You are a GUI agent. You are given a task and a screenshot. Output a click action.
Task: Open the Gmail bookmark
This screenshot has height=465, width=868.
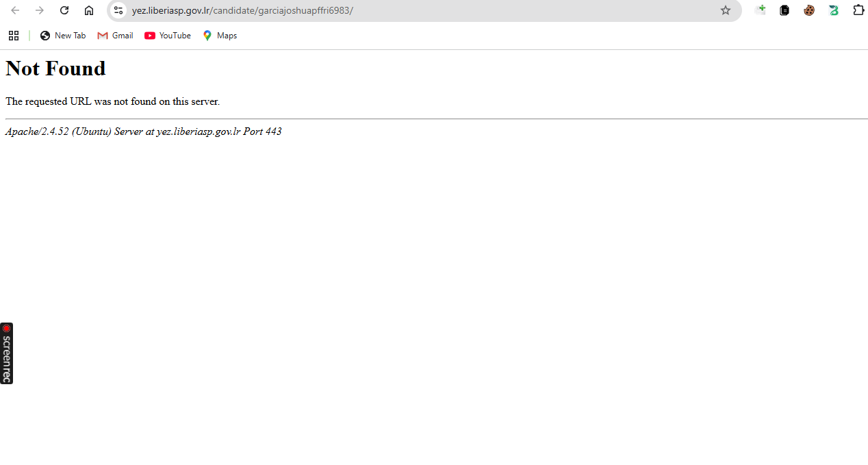(x=115, y=36)
